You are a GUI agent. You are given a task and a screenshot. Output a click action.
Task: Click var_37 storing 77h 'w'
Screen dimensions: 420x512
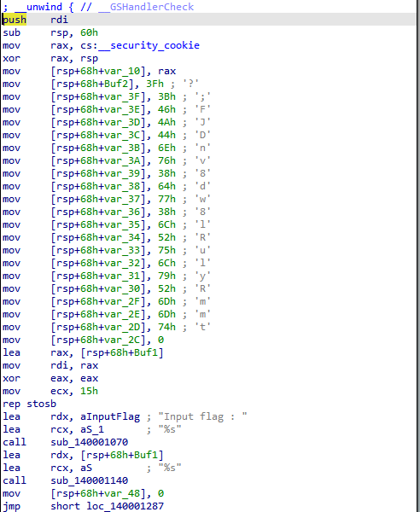122,199
